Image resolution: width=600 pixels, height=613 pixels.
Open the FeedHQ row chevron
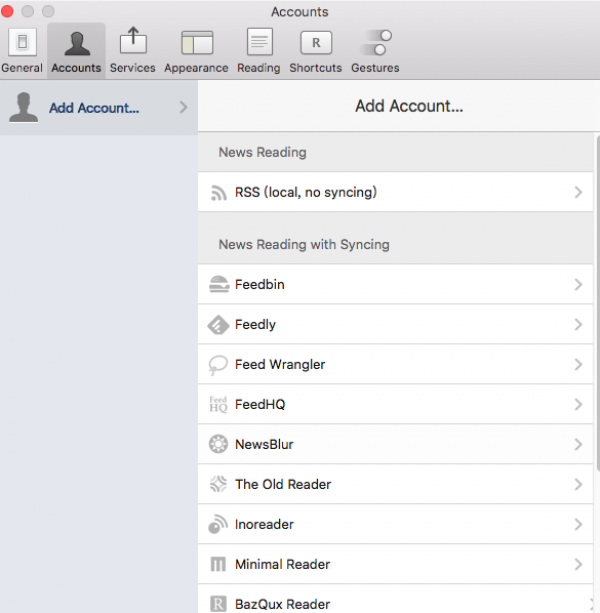[579, 404]
